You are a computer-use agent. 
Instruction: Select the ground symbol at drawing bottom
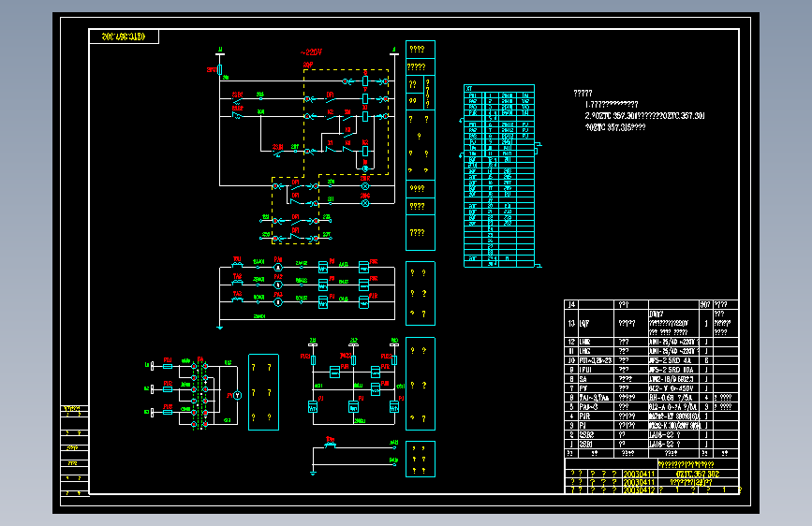coord(313,472)
